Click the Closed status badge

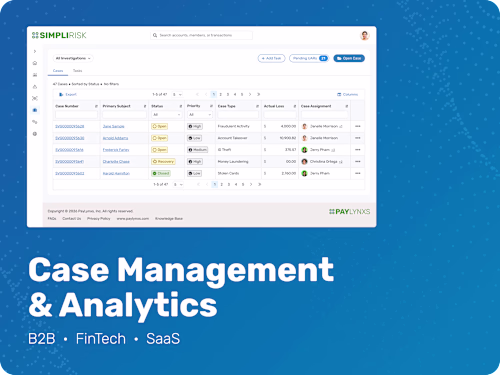161,173
